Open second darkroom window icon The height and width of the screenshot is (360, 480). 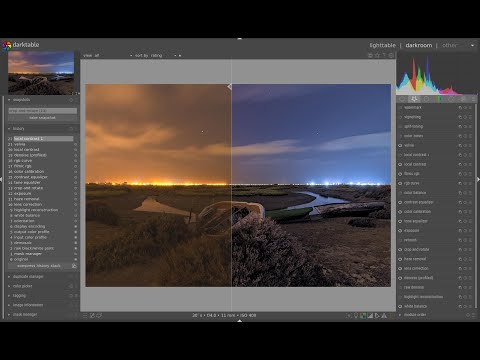pos(99,315)
